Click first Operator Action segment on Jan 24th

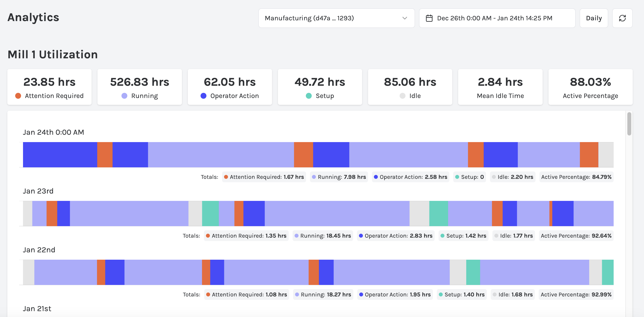click(x=60, y=155)
